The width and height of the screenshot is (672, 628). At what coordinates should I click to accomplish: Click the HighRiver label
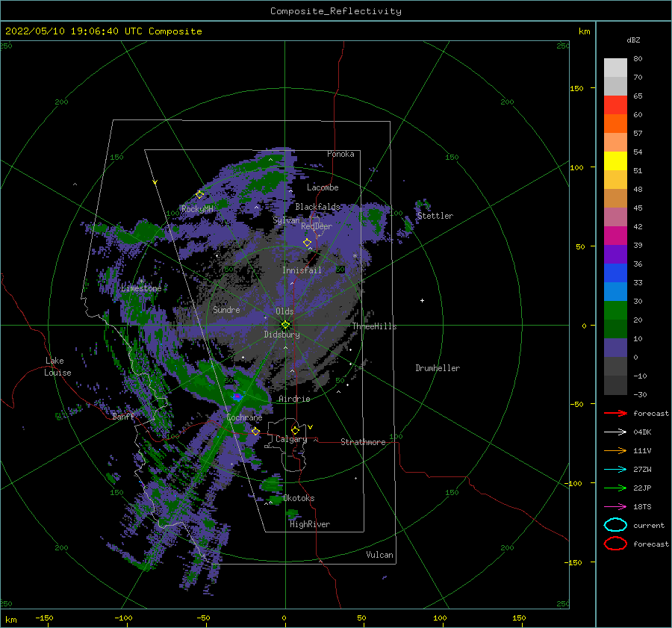310,524
